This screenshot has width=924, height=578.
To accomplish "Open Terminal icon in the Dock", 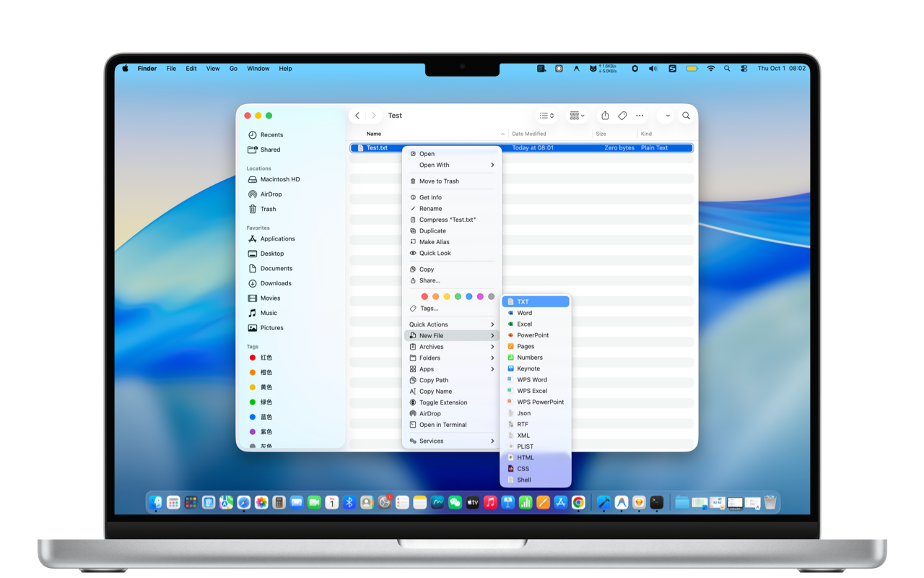I will click(x=656, y=502).
